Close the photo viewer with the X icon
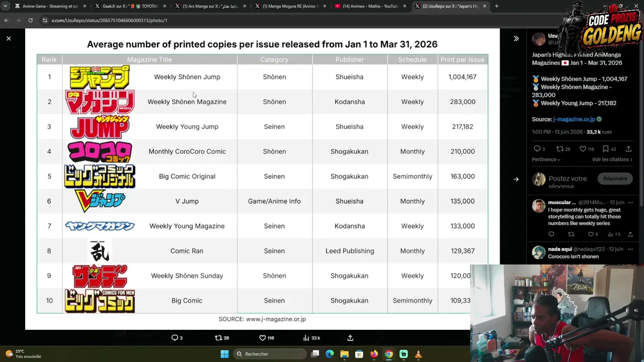Viewport: 644px width, 362px height. tap(9, 38)
